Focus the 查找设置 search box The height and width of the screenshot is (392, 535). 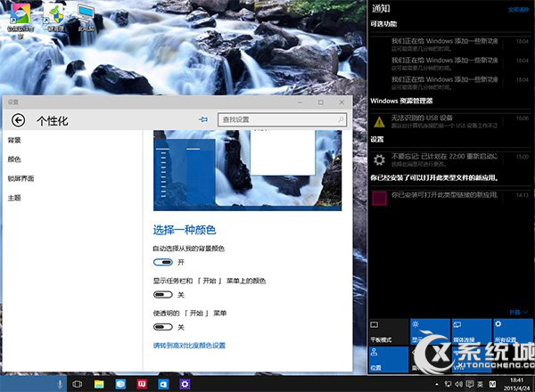click(x=282, y=119)
